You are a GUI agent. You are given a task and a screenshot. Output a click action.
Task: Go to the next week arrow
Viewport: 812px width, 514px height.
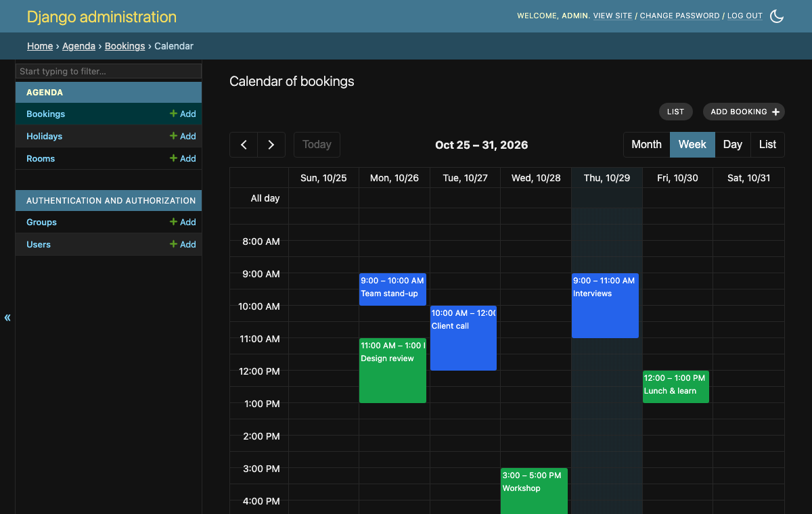pyautogui.click(x=271, y=145)
